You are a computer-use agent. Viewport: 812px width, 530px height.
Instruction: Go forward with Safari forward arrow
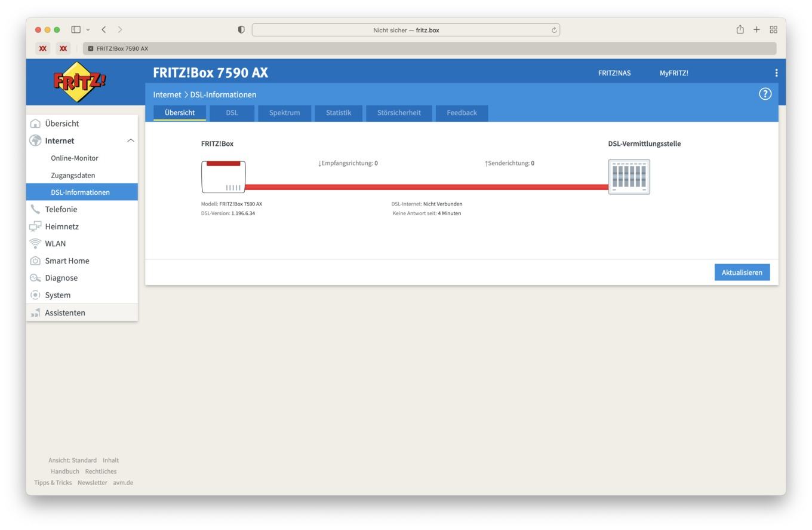click(120, 29)
